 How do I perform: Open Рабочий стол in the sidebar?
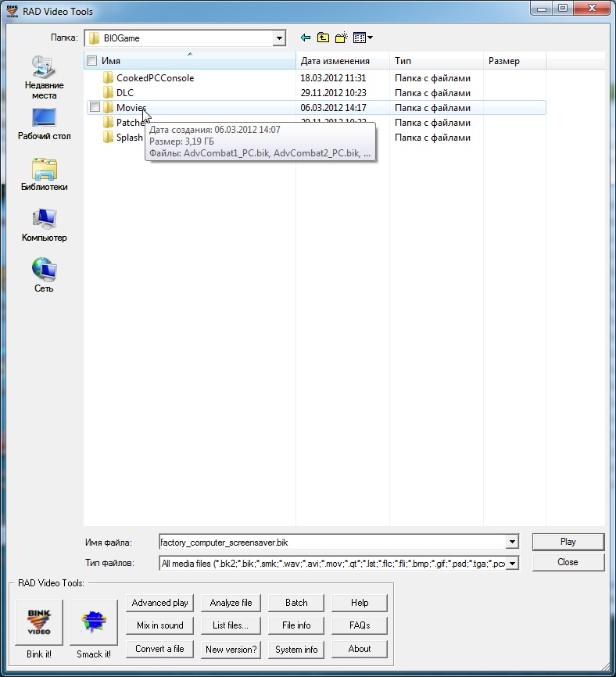click(x=44, y=124)
